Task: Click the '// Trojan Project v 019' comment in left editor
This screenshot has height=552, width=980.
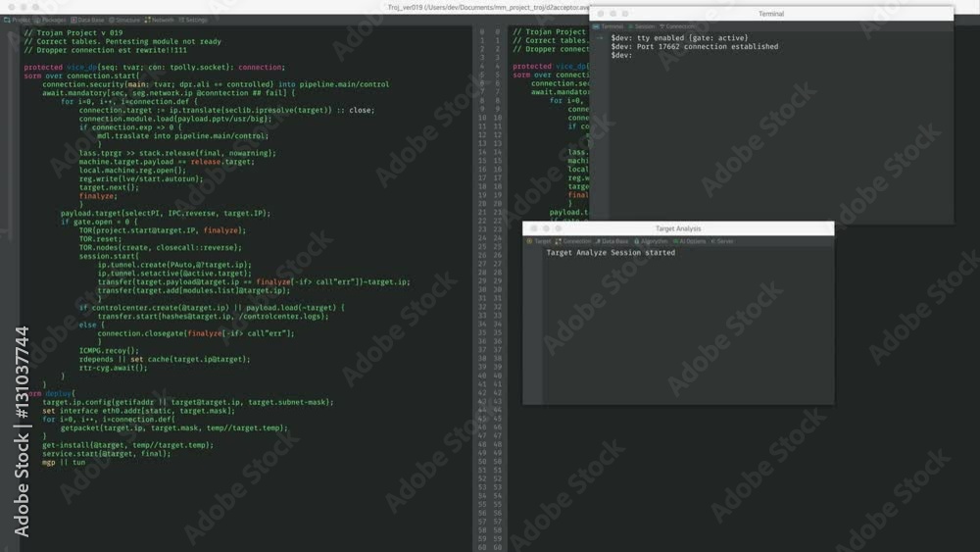Action: point(73,33)
